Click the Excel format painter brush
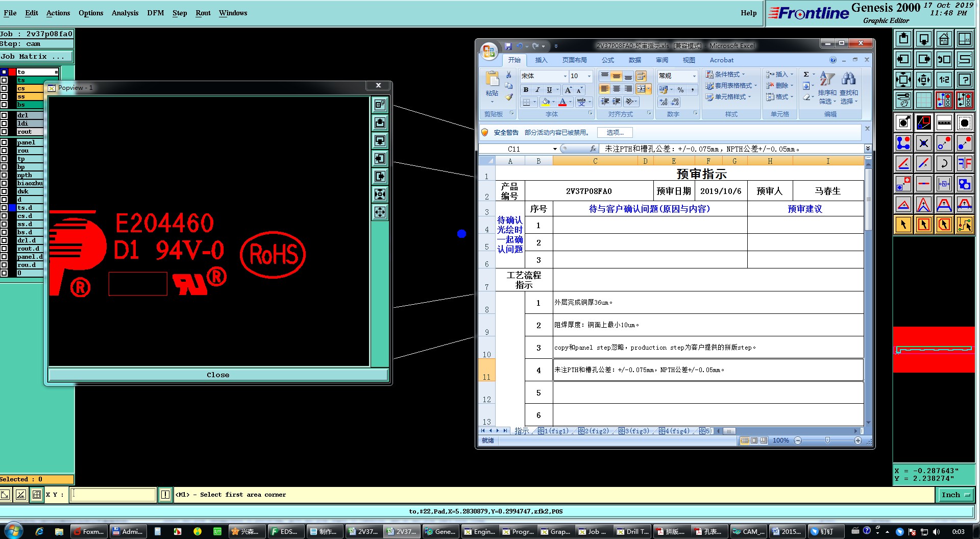Screen dimensions: 980x539 click(x=509, y=97)
